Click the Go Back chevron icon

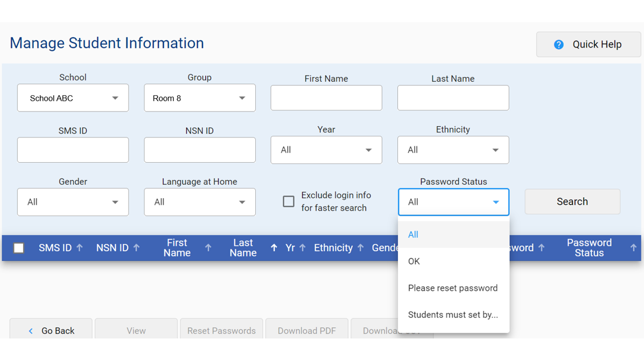(31, 331)
